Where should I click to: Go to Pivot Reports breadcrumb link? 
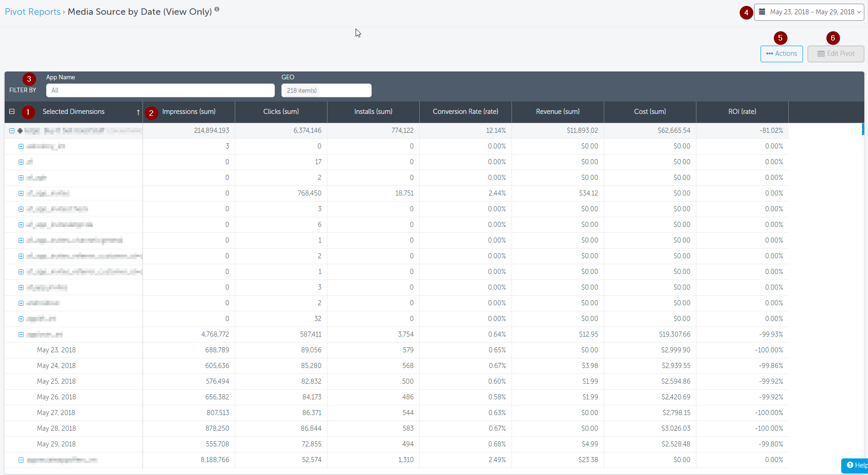[x=33, y=12]
